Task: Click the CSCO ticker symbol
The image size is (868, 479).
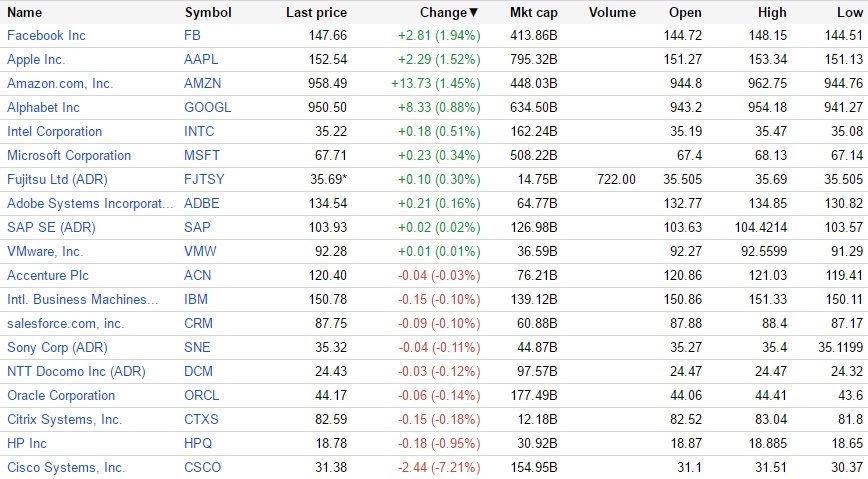Action: pyautogui.click(x=203, y=468)
